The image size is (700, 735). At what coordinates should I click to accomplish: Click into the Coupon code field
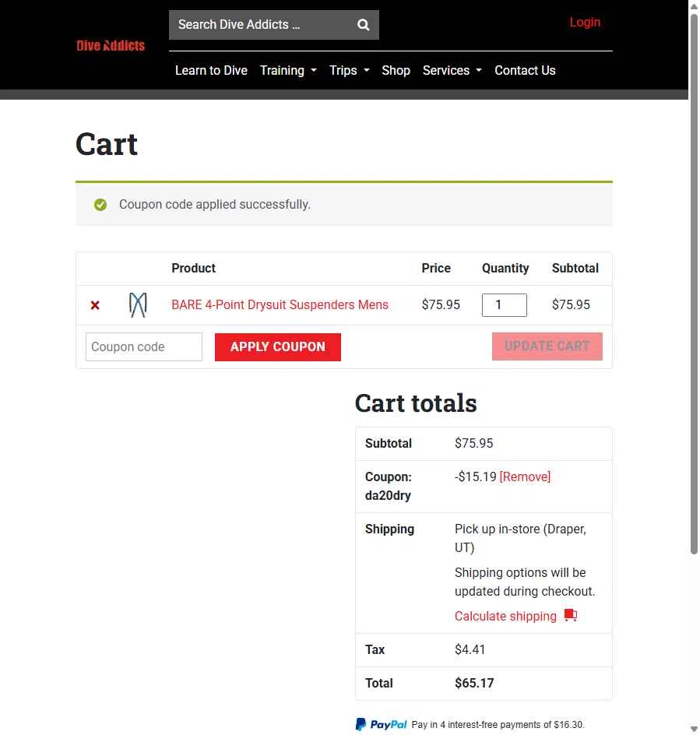coord(144,347)
